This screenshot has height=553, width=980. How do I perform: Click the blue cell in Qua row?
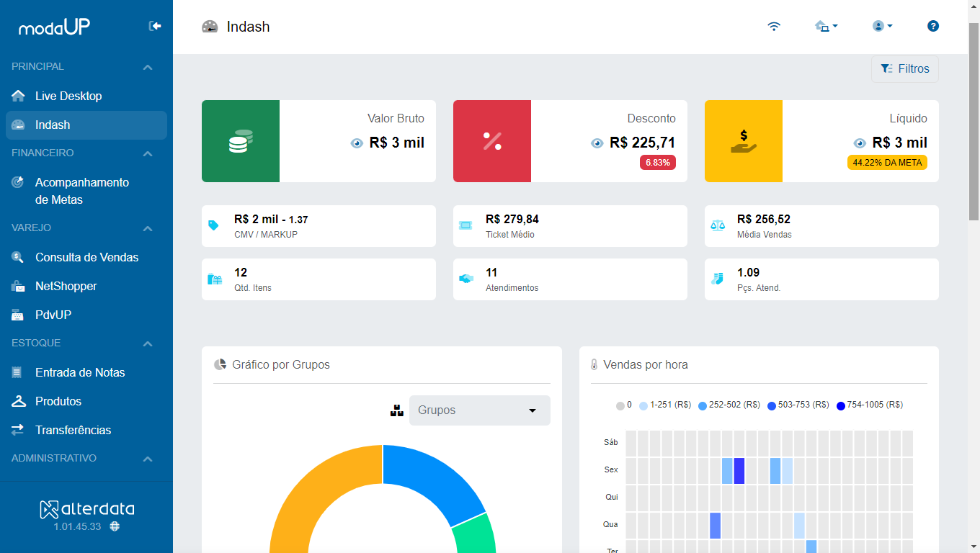tap(715, 526)
